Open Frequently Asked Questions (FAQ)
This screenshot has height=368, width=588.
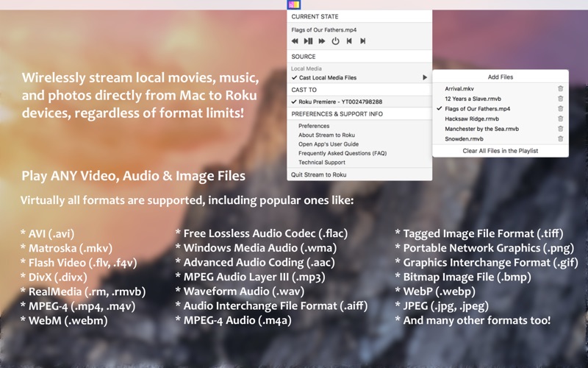(343, 153)
